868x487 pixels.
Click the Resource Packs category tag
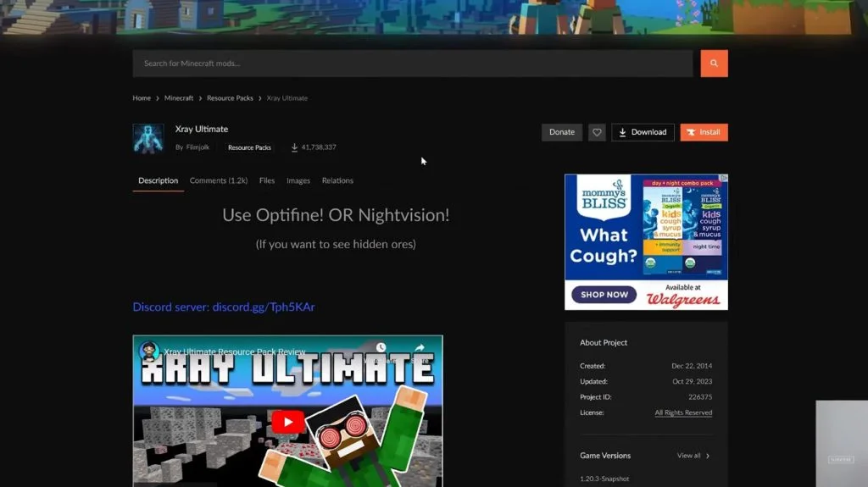coord(250,147)
